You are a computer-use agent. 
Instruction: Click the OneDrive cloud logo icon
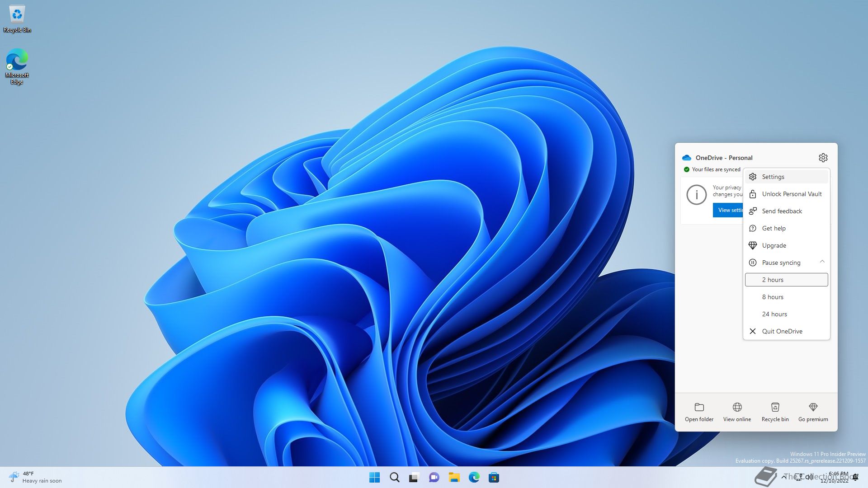coord(686,158)
